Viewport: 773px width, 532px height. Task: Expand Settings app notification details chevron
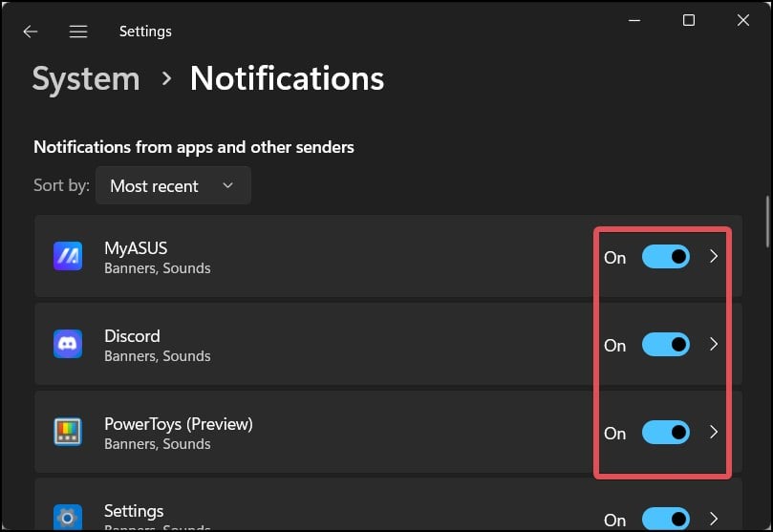(714, 519)
